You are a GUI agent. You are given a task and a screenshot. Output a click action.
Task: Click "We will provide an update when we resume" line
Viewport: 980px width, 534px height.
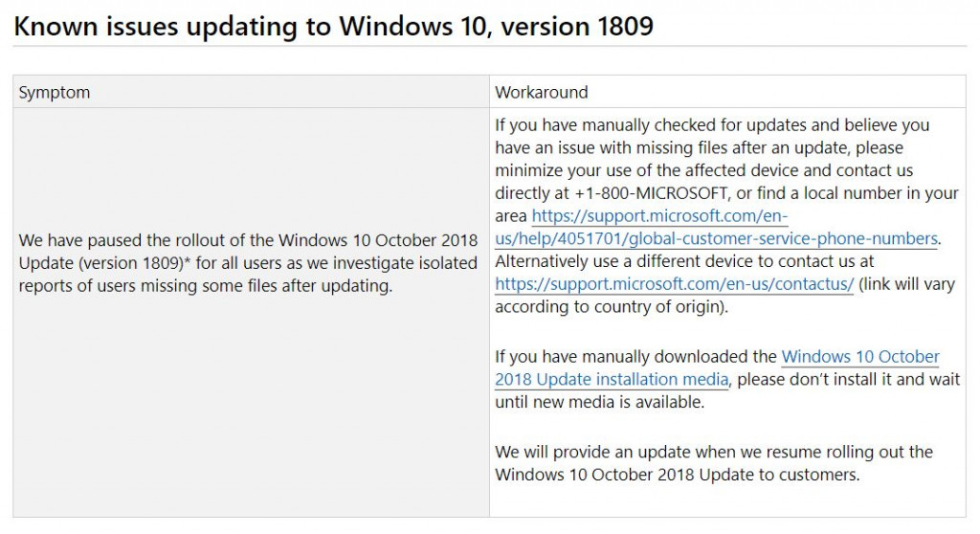pos(714,452)
